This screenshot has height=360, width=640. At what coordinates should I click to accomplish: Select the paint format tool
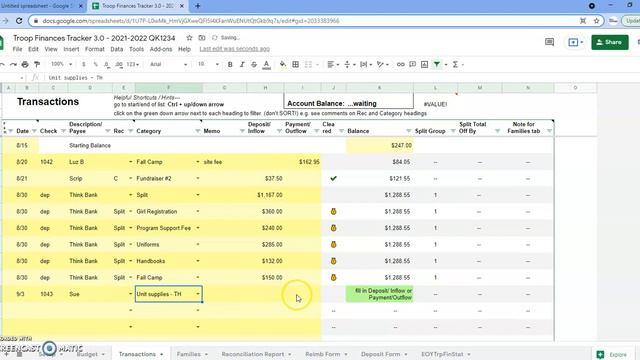[37, 64]
